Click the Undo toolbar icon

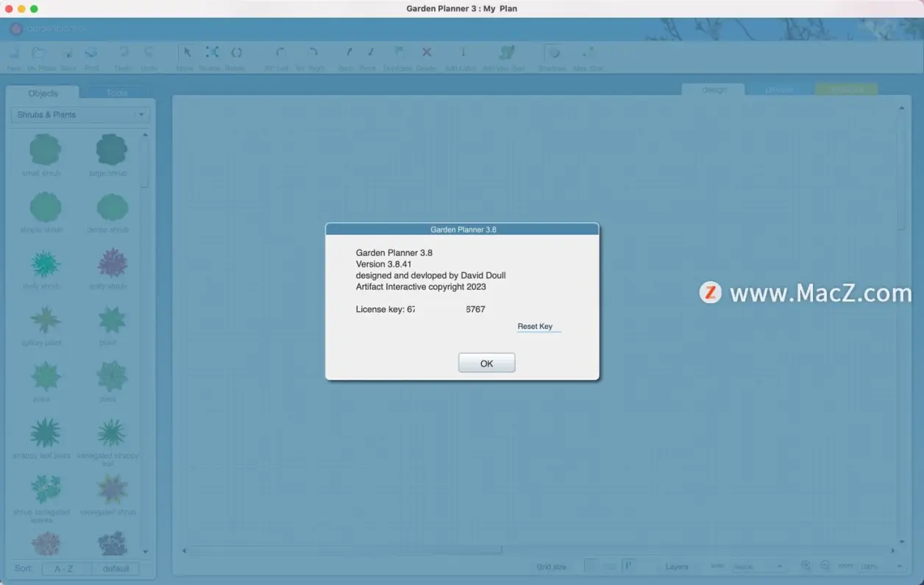coord(149,53)
